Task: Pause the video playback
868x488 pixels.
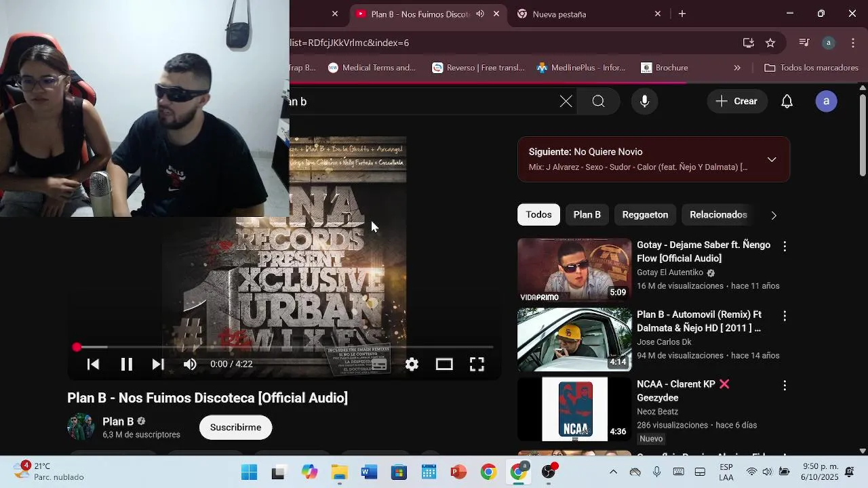Action: [x=126, y=364]
